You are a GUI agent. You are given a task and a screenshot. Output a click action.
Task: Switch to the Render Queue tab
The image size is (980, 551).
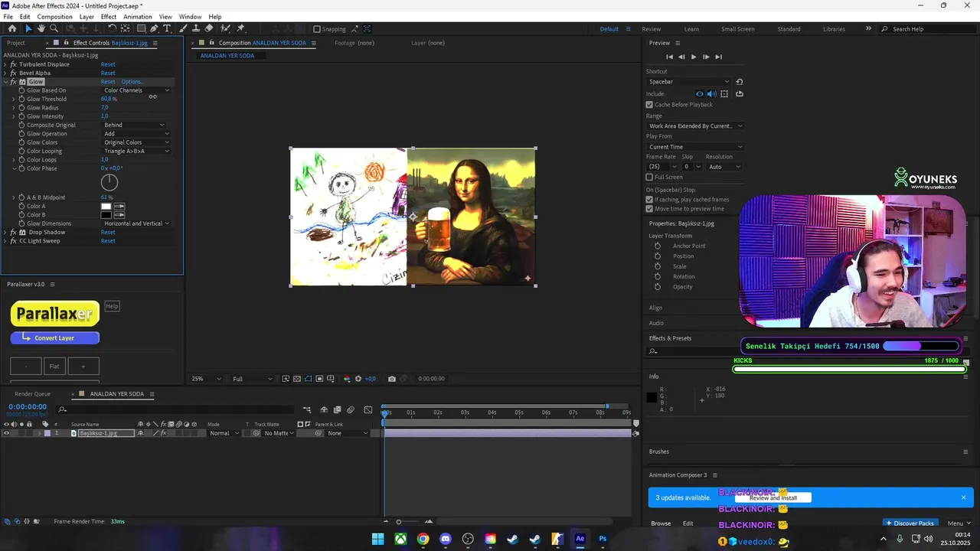[32, 394]
